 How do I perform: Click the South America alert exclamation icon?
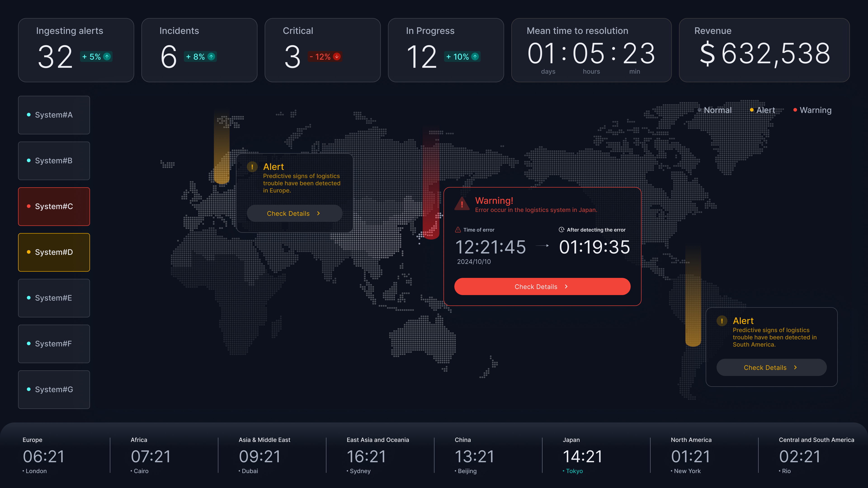click(x=722, y=321)
